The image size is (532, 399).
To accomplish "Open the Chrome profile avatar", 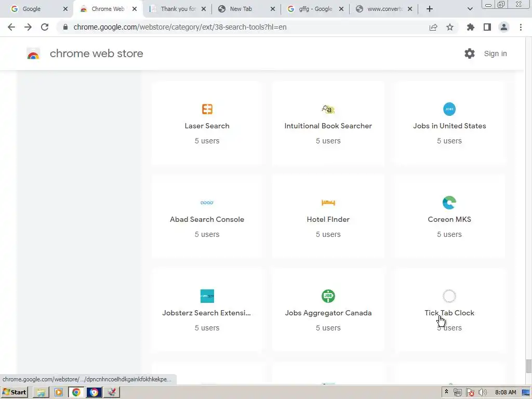I will point(504,27).
